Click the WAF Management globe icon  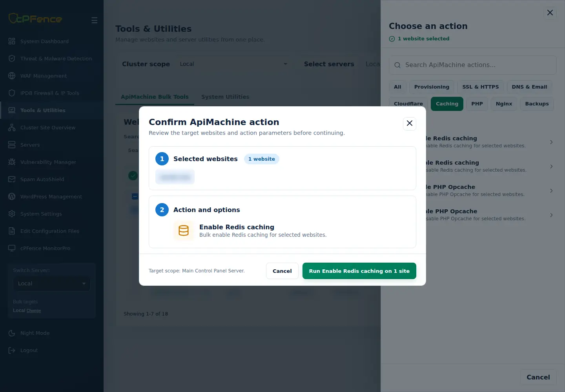tap(12, 76)
